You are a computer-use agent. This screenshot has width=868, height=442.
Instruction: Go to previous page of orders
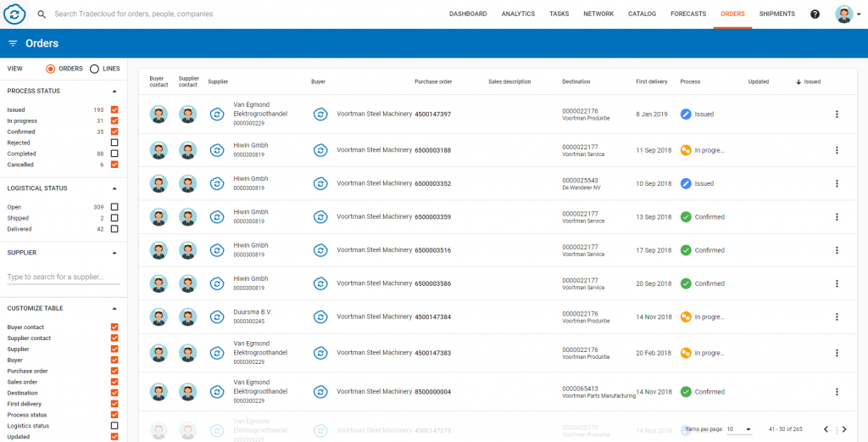pos(826,429)
